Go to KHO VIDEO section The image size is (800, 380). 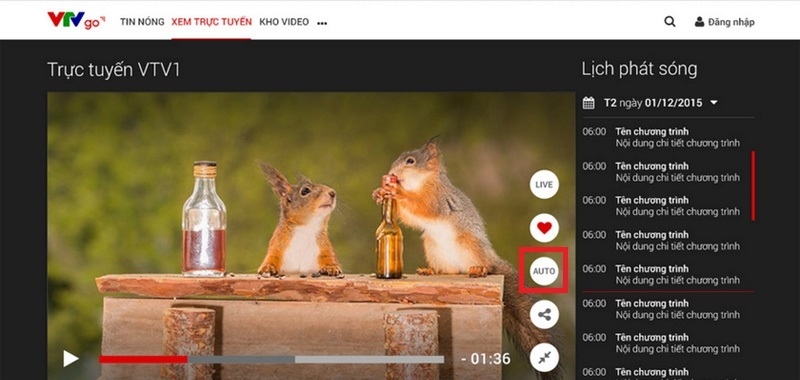pos(284,22)
